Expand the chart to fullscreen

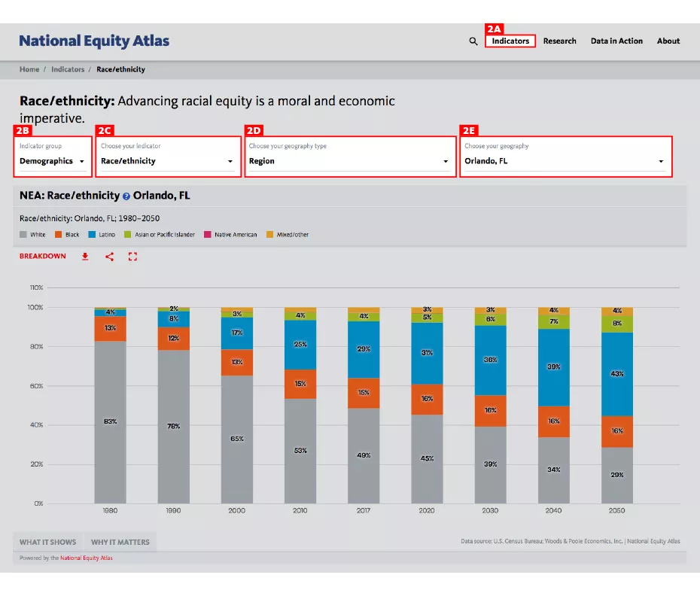[132, 257]
